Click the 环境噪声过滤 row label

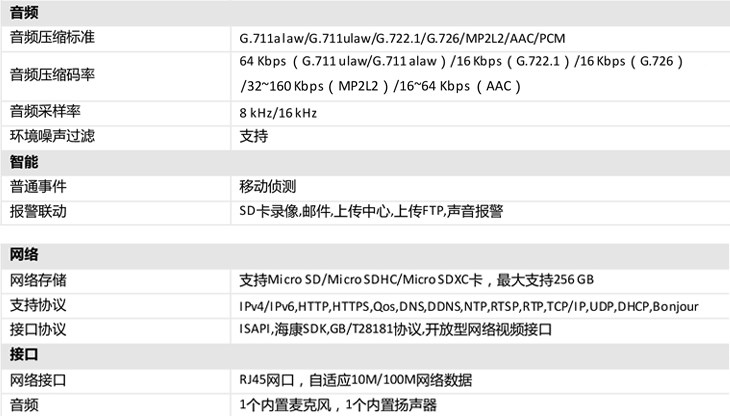(x=52, y=135)
